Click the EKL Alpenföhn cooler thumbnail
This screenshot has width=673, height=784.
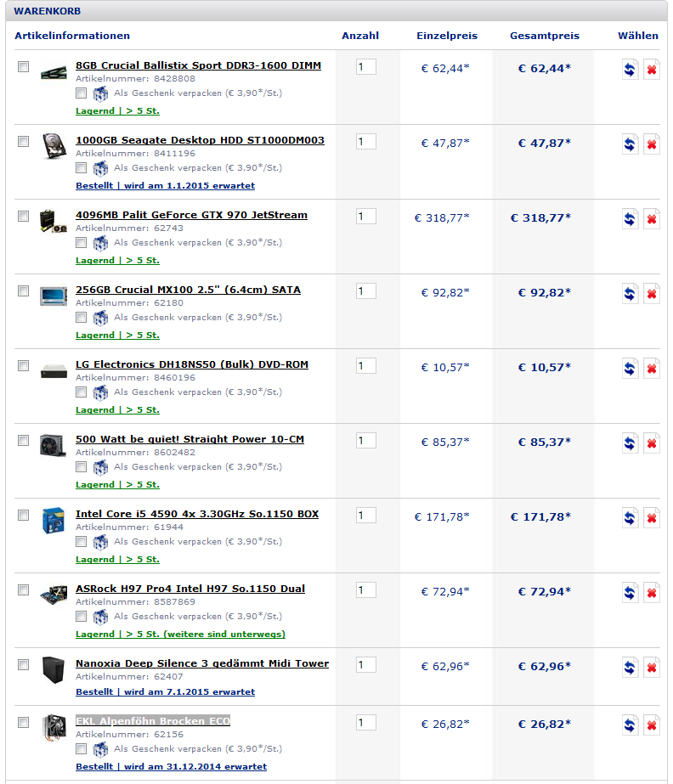coord(54,727)
